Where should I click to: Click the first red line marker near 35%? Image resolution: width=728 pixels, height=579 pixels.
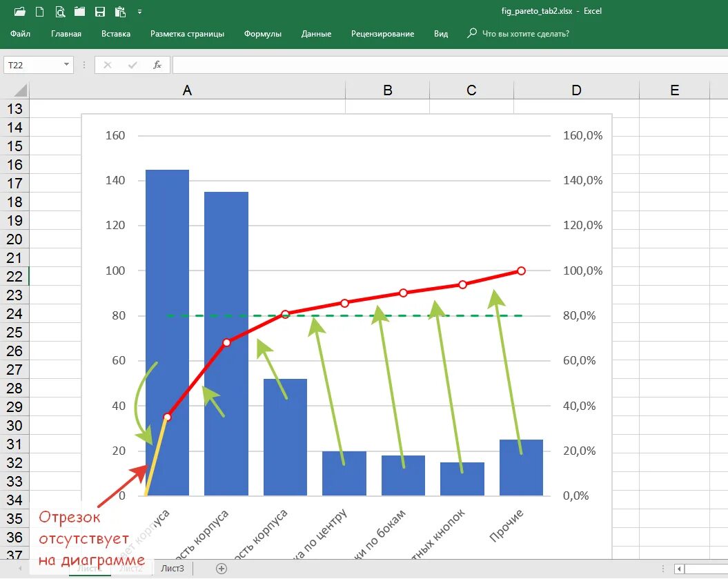(168, 417)
